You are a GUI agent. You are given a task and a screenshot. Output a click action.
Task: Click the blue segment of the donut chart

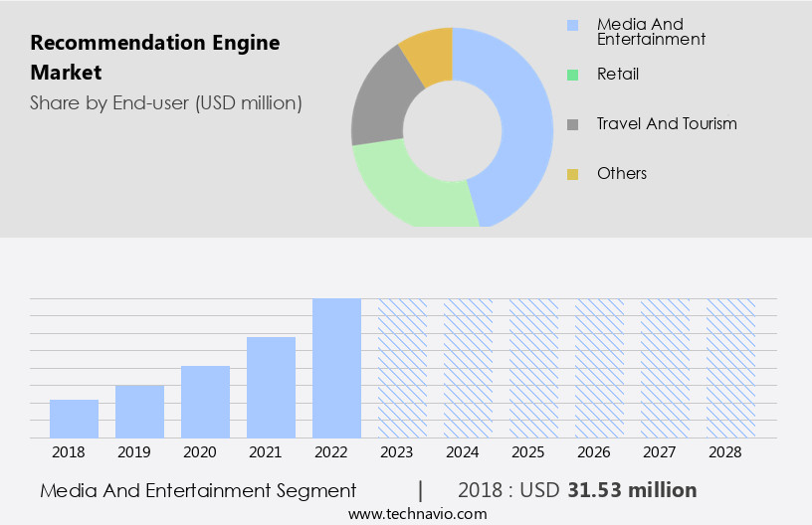[522, 119]
